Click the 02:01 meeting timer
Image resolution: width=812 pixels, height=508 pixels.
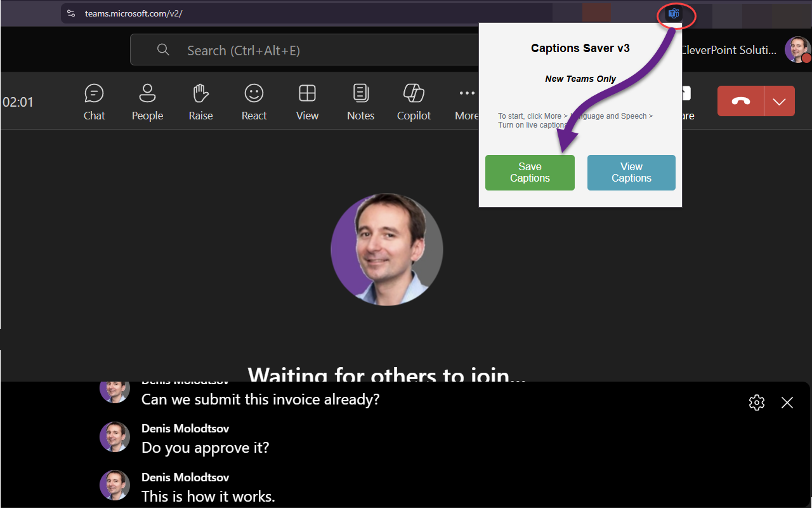18,102
